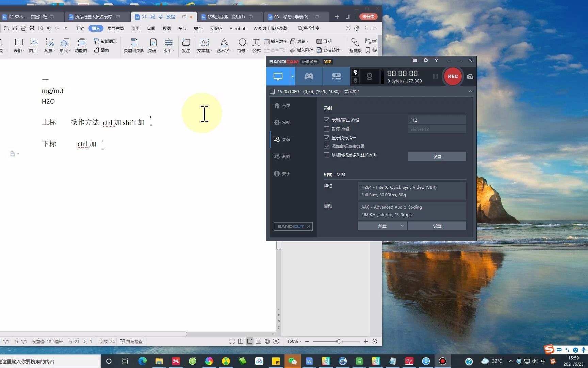Image resolution: width=588 pixels, height=368 pixels.
Task: Open Bandicam scheduled recording clock icon
Action: [x=425, y=60]
